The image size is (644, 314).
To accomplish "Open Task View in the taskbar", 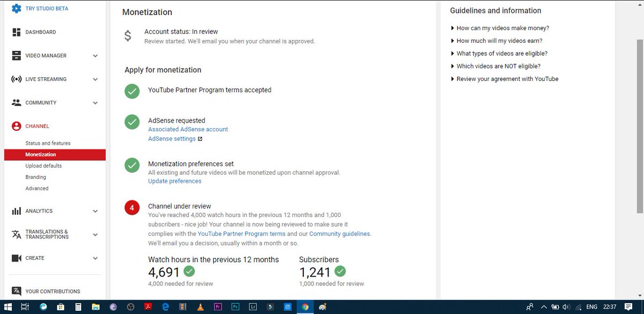I will click(x=25, y=307).
